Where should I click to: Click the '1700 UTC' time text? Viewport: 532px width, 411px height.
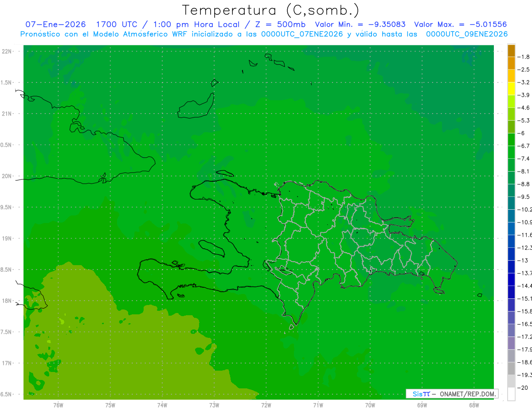(117, 24)
